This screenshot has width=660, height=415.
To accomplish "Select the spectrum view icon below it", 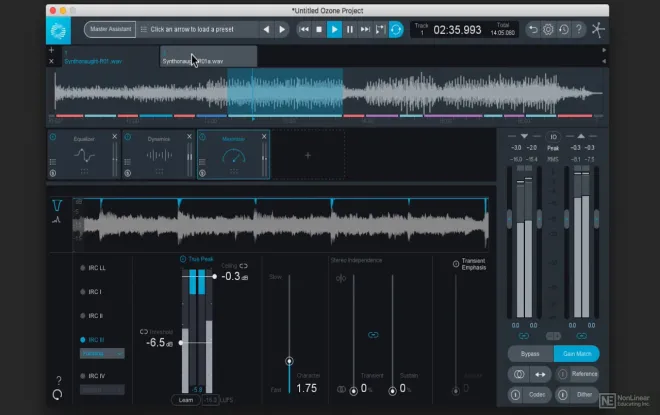I will click(56, 220).
